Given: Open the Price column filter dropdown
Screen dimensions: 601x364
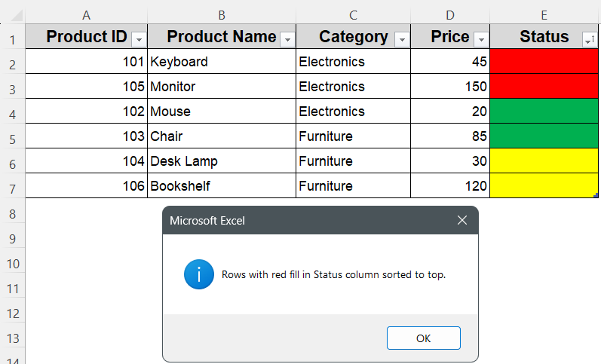Looking at the screenshot, I should (480, 39).
